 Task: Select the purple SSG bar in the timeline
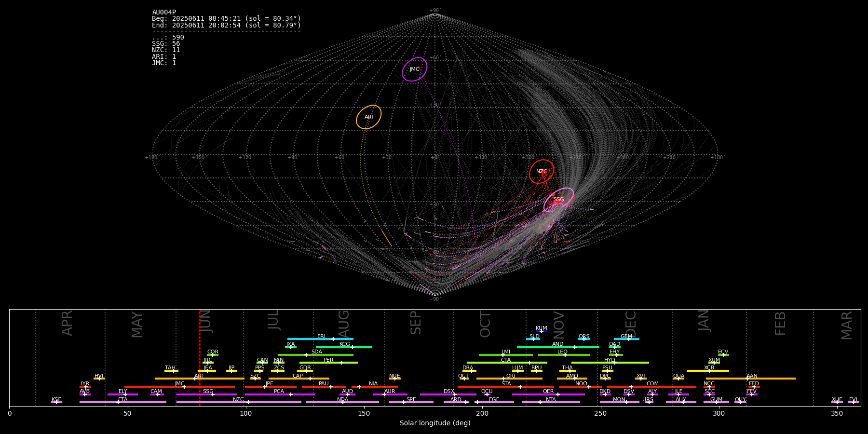click(x=206, y=394)
